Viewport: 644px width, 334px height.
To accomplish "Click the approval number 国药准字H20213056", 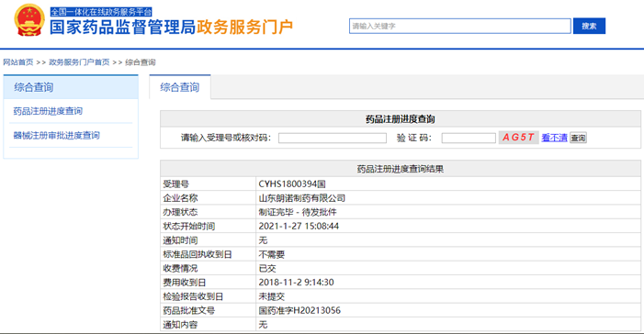I will pyautogui.click(x=299, y=311).
